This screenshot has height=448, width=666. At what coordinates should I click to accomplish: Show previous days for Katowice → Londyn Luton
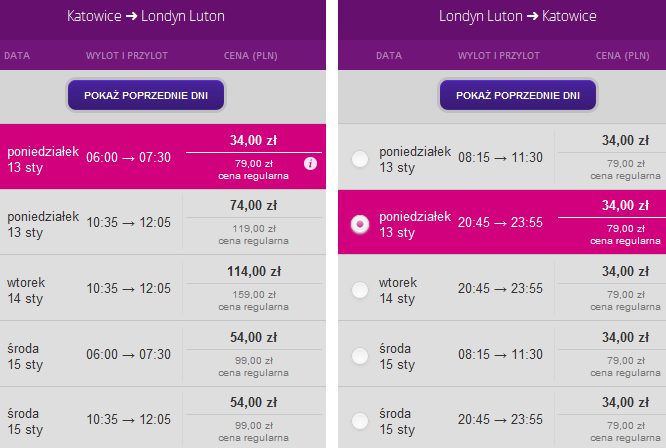coord(146,95)
